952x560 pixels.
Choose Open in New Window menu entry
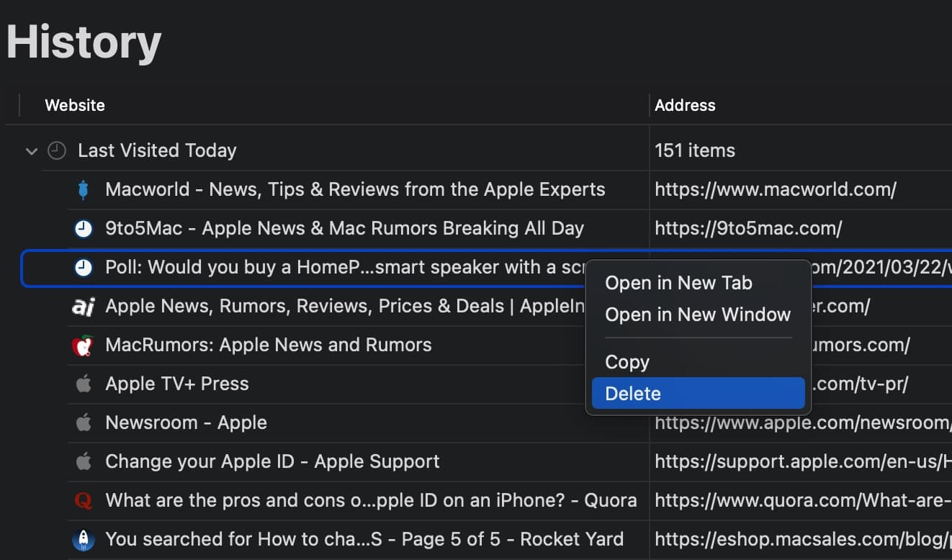[697, 315]
